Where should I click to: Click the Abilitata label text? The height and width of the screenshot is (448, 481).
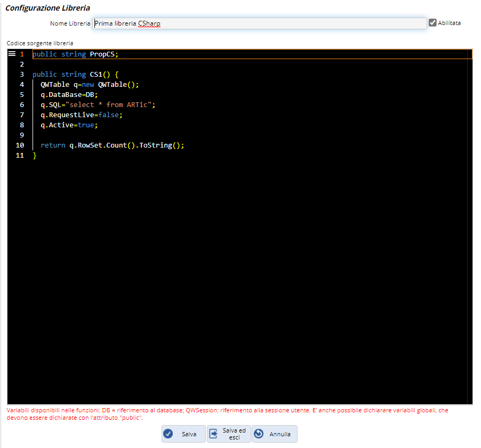click(x=449, y=23)
